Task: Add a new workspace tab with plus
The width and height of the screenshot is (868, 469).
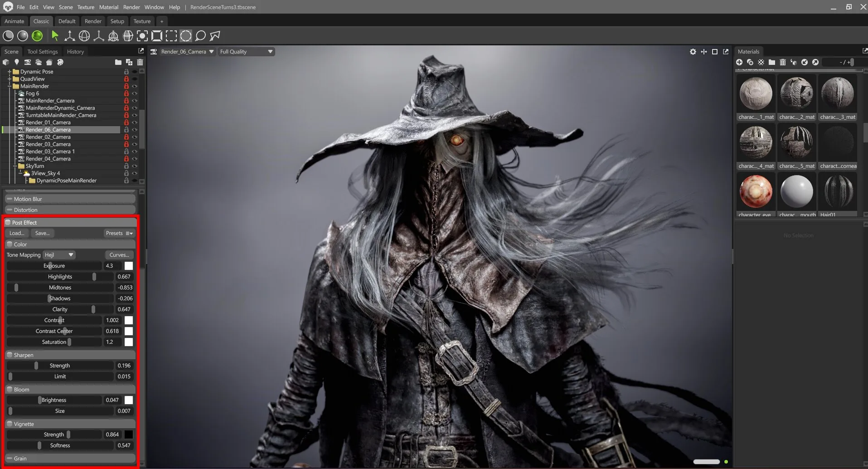Action: pyautogui.click(x=162, y=21)
